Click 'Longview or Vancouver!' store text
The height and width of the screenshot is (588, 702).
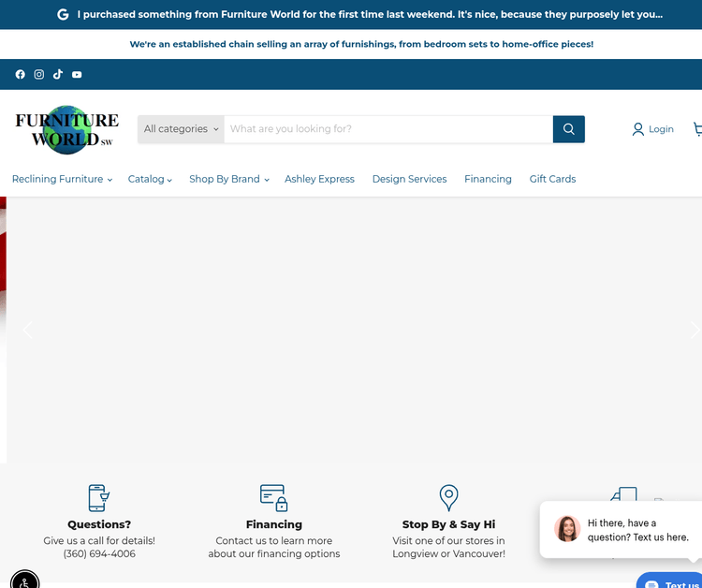pyautogui.click(x=448, y=554)
